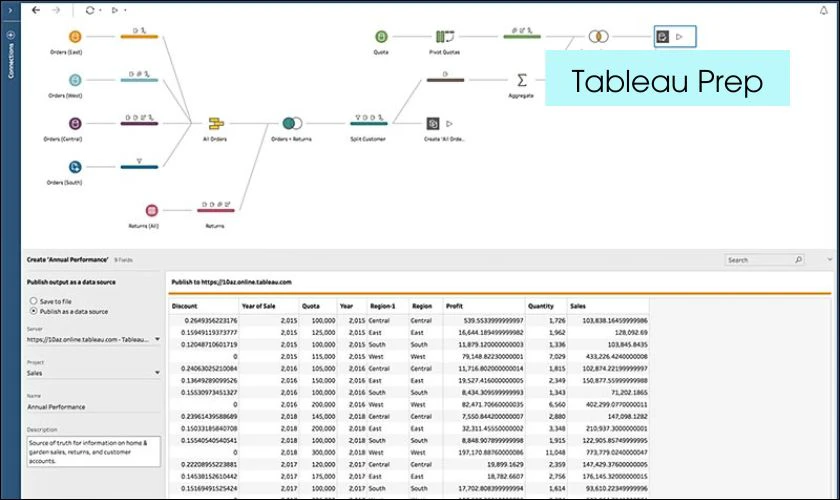Select the Aggregate sigma step

click(x=521, y=80)
